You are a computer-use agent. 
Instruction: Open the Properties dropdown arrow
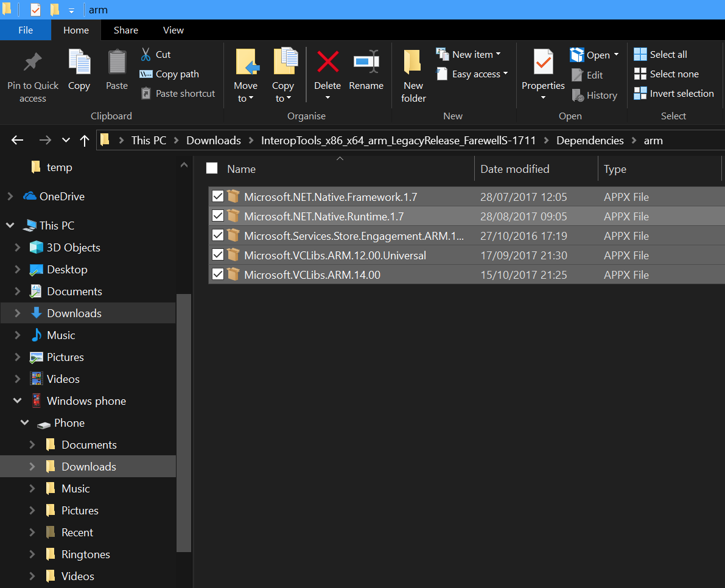point(543,97)
